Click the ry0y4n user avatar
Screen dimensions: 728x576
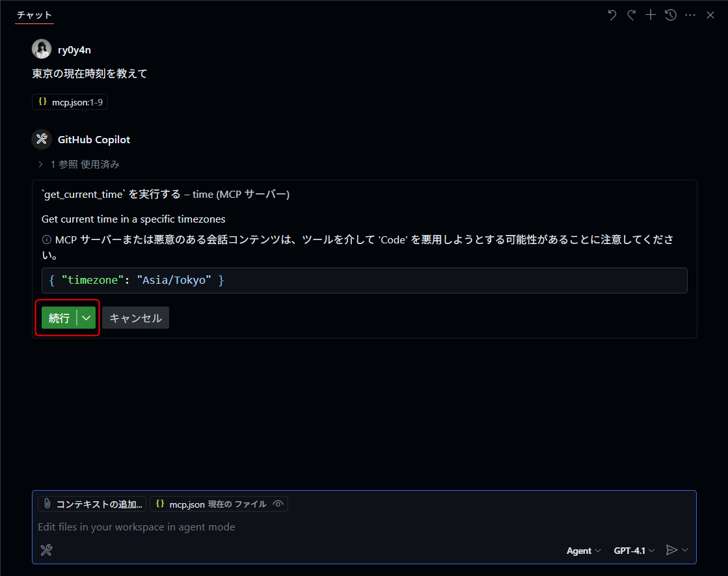pos(42,49)
